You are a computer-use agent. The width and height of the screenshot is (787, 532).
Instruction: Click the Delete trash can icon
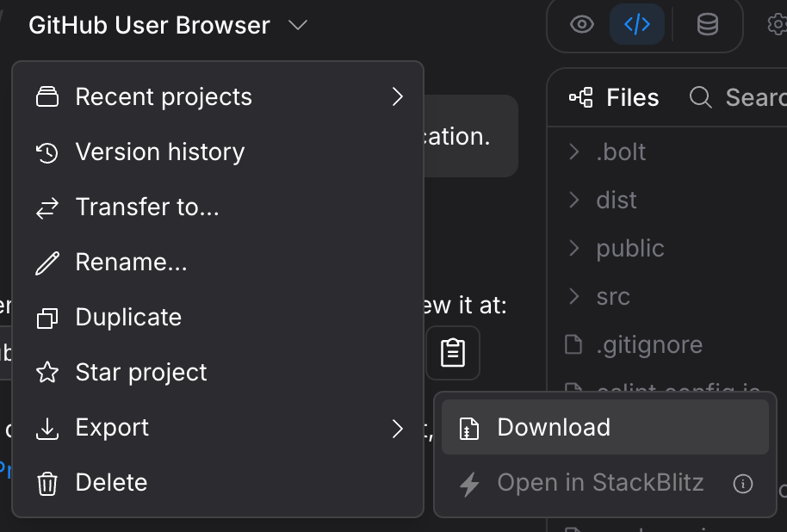click(47, 483)
